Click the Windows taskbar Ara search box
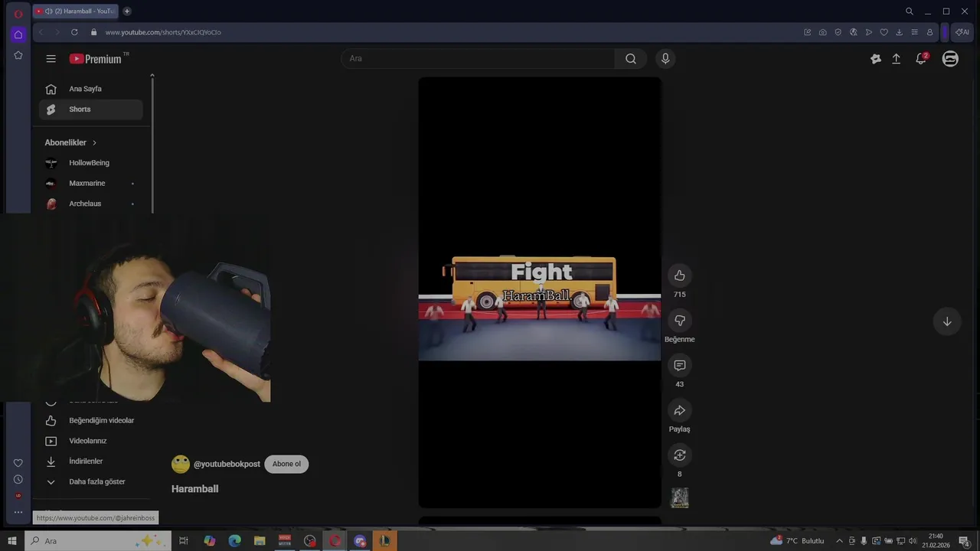Viewport: 980px width, 551px height. click(x=98, y=541)
